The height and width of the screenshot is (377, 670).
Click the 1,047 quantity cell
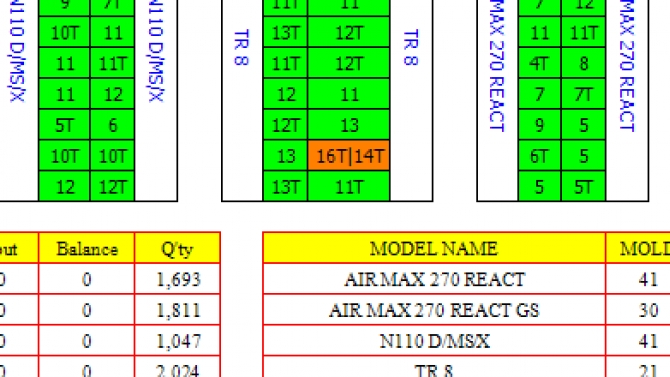point(177,341)
